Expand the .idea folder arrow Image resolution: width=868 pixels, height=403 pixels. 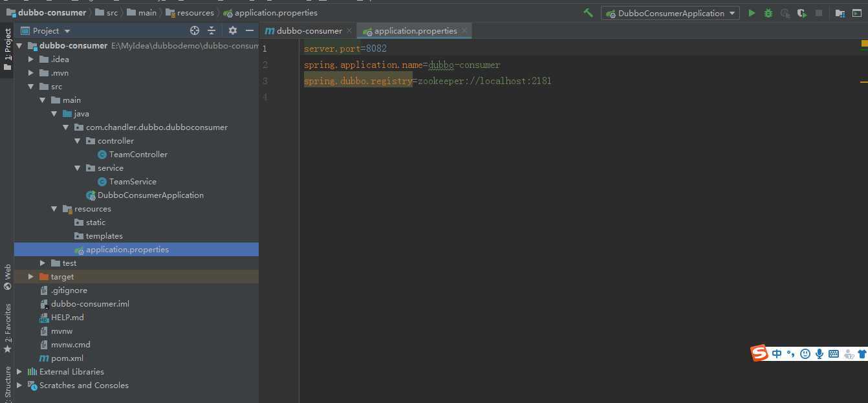pos(31,59)
